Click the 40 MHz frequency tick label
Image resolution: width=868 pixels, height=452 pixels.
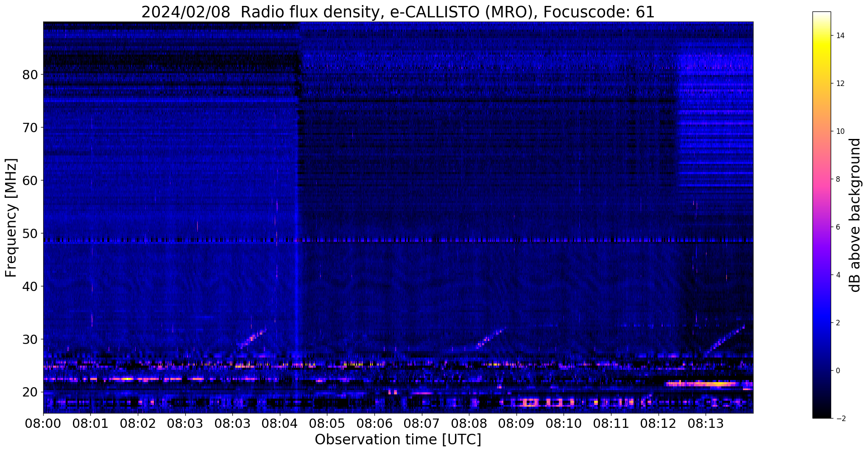coord(30,286)
